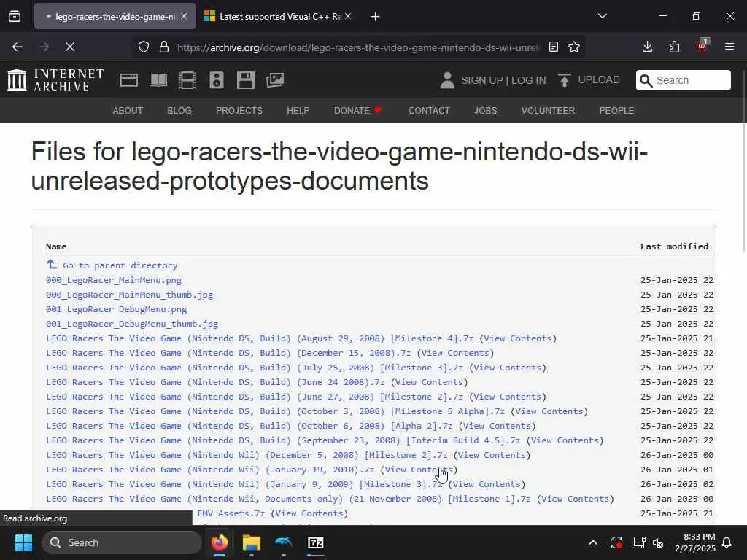Open Windows Start menu
This screenshot has height=560, width=747.
[23, 542]
